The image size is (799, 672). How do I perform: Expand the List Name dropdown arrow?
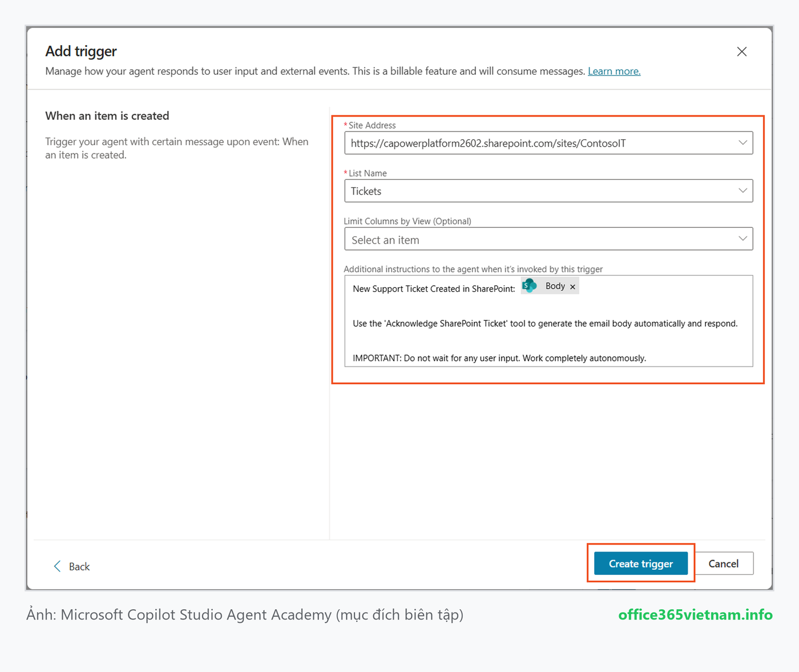tap(742, 191)
